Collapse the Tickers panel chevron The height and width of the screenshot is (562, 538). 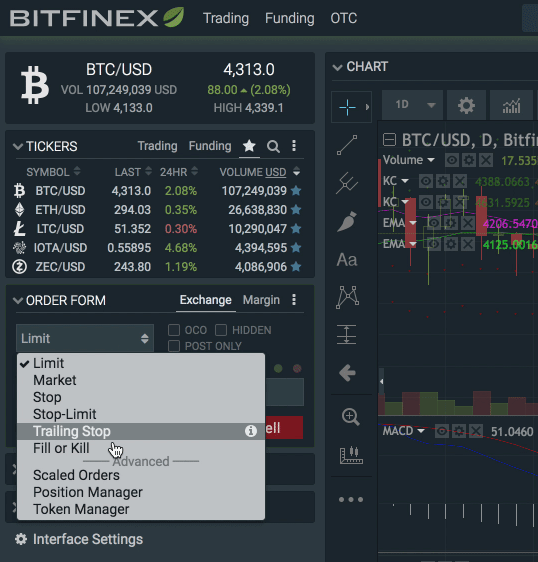pos(18,146)
